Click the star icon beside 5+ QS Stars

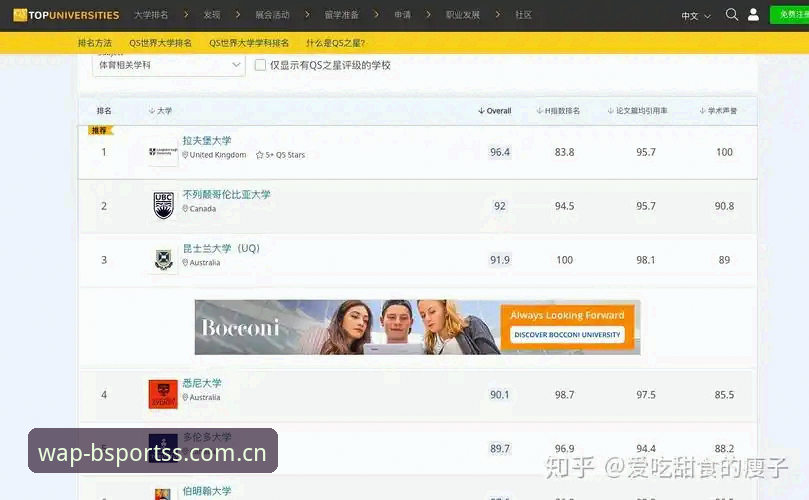pyautogui.click(x=260, y=155)
